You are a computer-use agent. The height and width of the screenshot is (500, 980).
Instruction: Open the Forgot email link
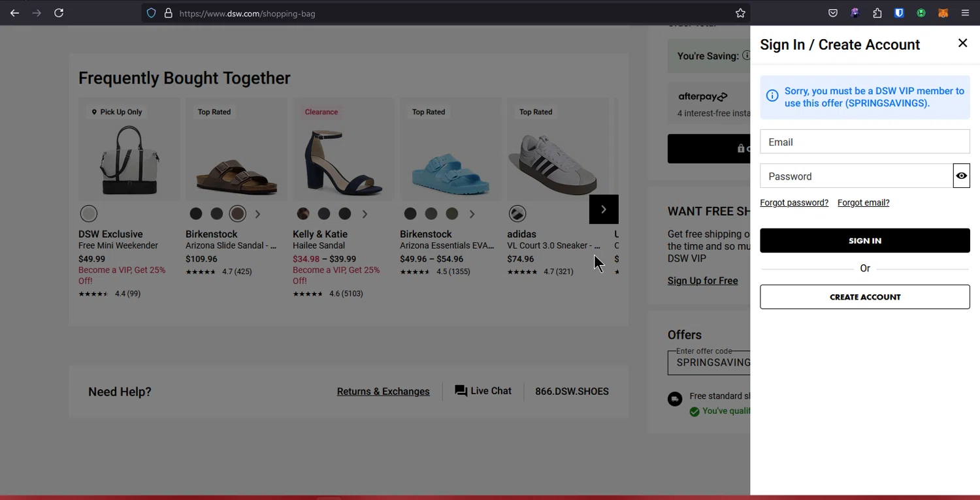863,202
